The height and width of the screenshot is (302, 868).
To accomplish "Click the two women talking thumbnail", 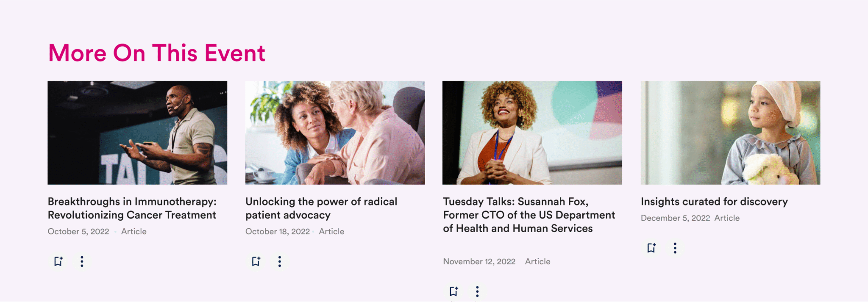I will pyautogui.click(x=335, y=133).
